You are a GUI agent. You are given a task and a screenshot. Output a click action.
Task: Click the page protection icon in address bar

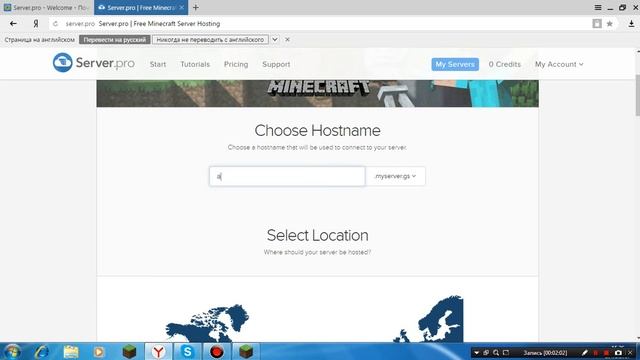coord(597,24)
